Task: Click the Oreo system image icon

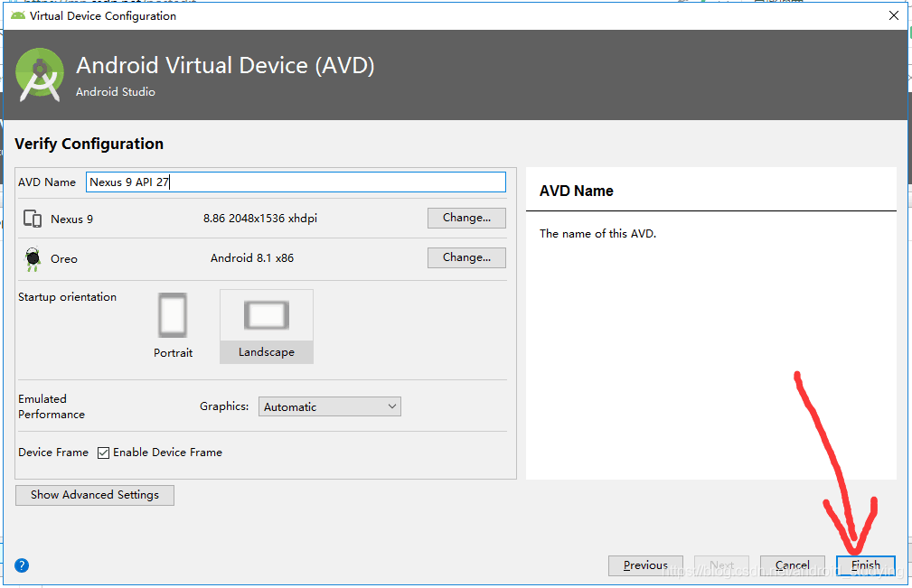Action: (33, 258)
